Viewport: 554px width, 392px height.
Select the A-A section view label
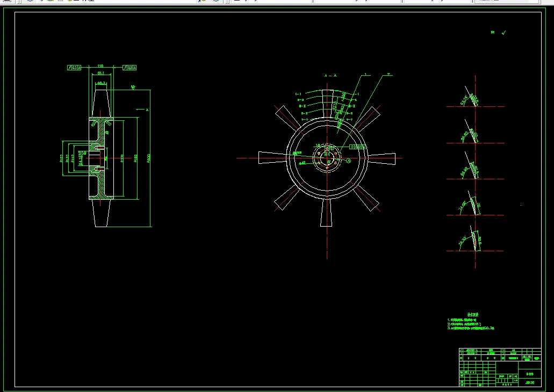click(x=330, y=76)
